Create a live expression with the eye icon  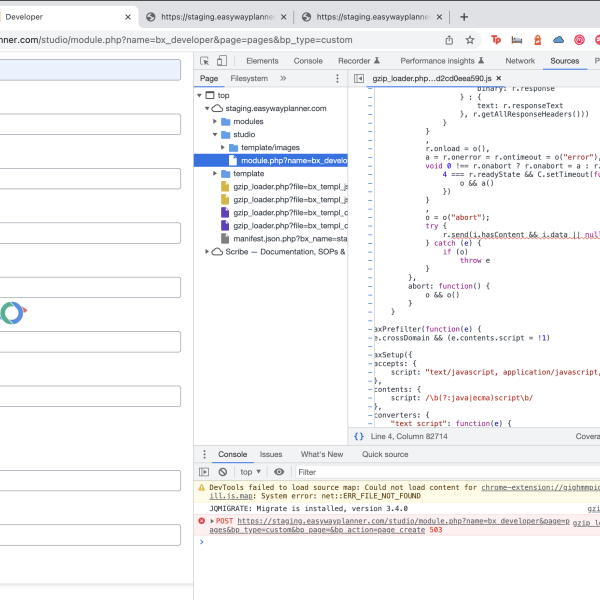[279, 472]
